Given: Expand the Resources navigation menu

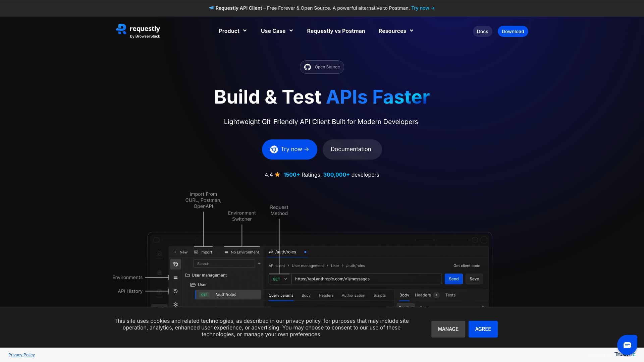Looking at the screenshot, I should 395,31.
